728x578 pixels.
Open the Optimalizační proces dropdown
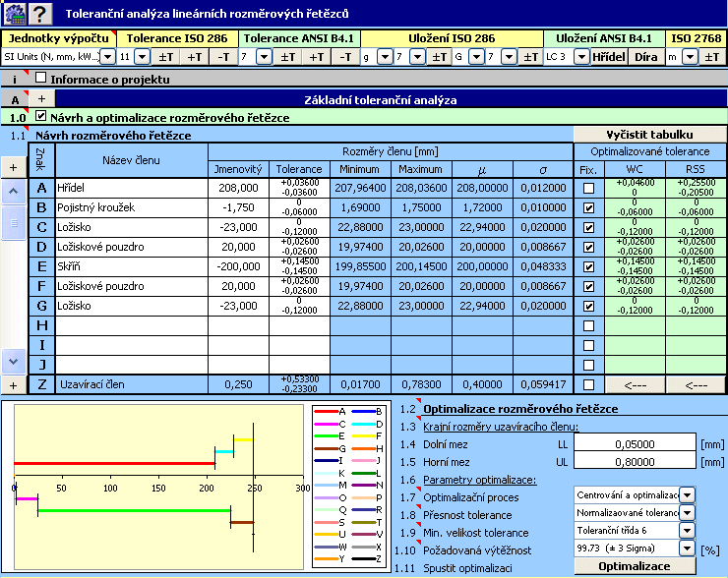(687, 494)
